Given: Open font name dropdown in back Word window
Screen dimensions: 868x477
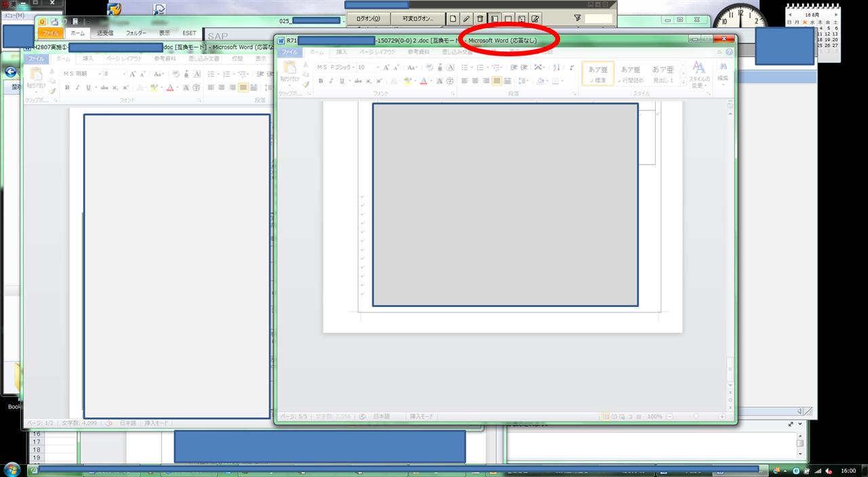Looking at the screenshot, I should pos(99,74).
